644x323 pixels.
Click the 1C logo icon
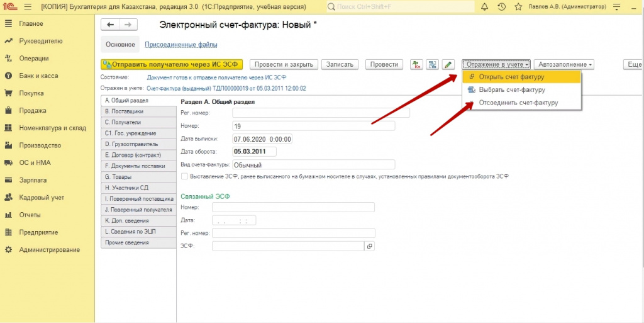[x=10, y=7]
